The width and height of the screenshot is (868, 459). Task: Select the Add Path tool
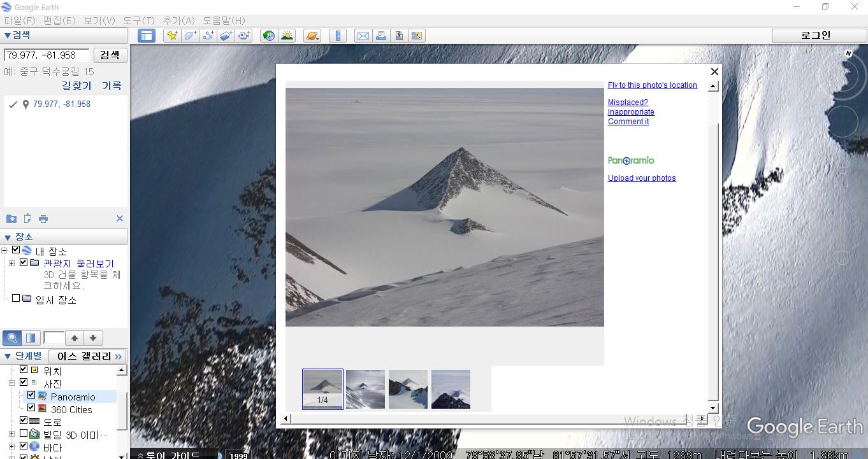(x=208, y=36)
